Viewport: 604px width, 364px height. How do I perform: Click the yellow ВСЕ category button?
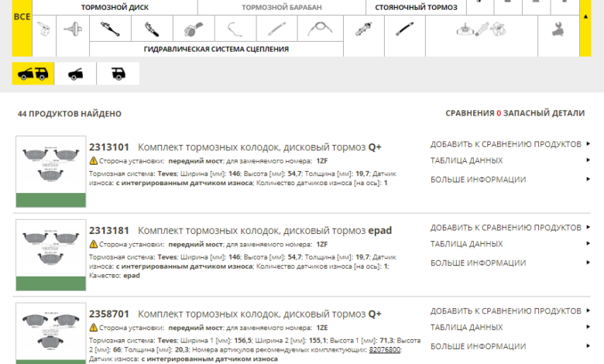22,16
